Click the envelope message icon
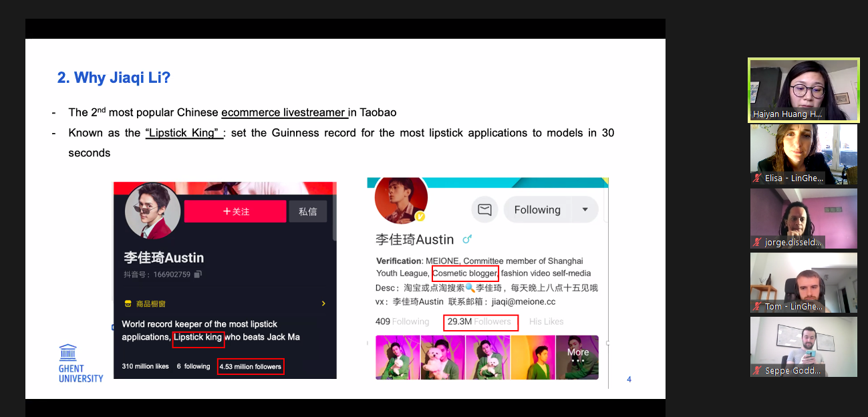Viewport: 868px width, 417px height. click(x=484, y=210)
